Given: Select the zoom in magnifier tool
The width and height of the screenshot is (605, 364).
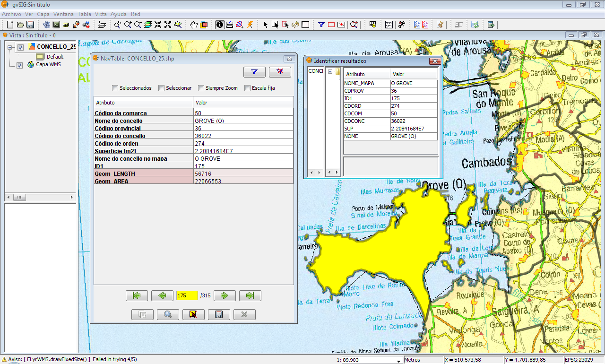Looking at the screenshot, I should pos(127,25).
